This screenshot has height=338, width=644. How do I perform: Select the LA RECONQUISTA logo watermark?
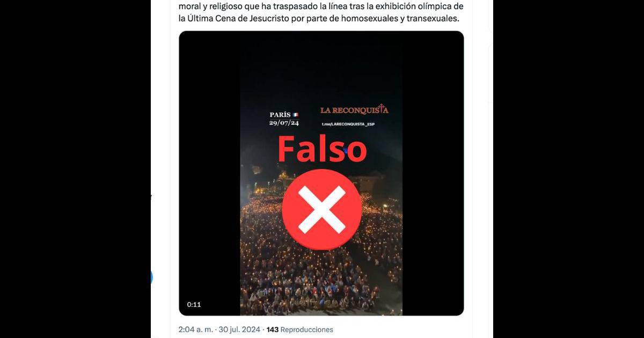click(x=354, y=109)
